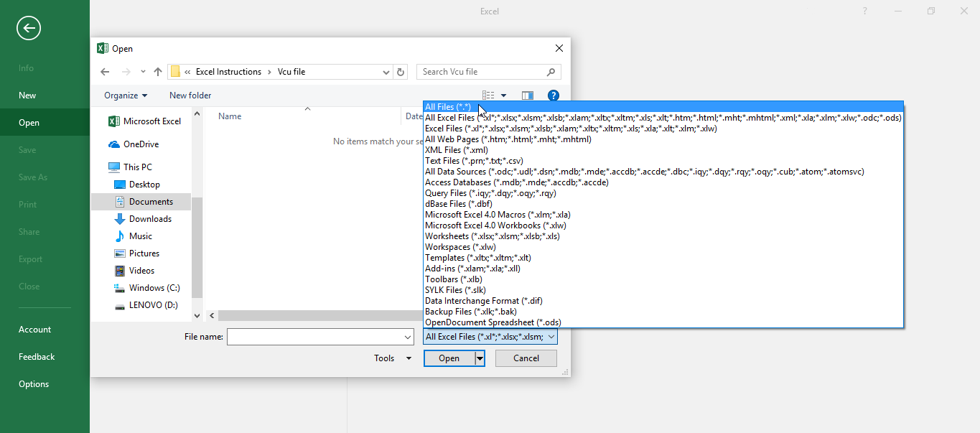Select Access Databases filter option
This screenshot has height=433, width=980.
tap(663, 182)
